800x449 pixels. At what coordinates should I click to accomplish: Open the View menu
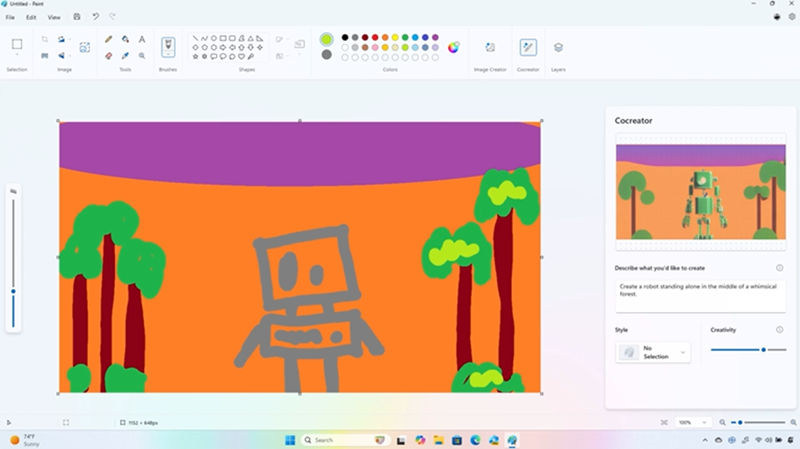[54, 17]
